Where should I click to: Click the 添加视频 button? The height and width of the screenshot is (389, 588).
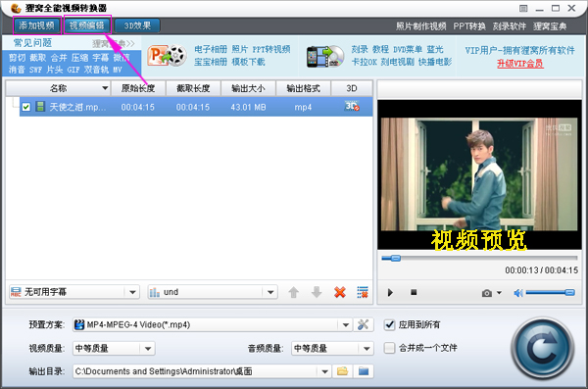[x=37, y=25]
